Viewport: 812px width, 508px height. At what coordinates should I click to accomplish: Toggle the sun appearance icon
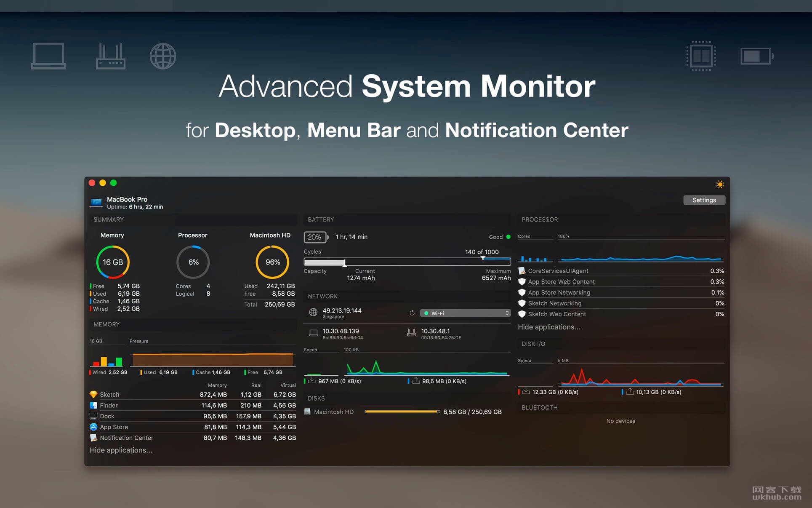coord(720,184)
